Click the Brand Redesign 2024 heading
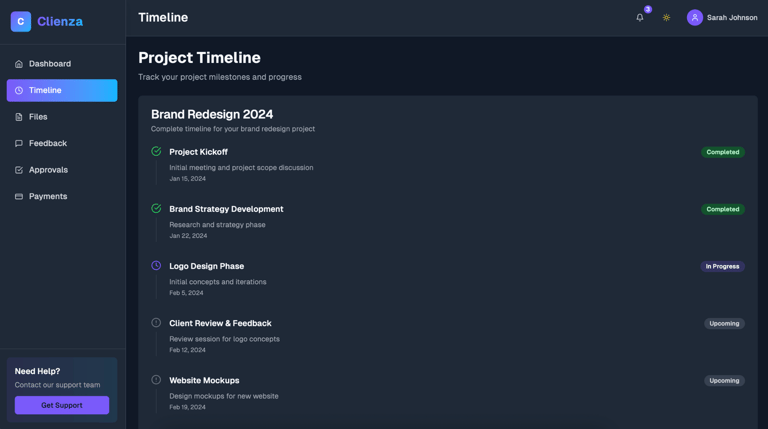The width and height of the screenshot is (768, 429). click(x=212, y=114)
